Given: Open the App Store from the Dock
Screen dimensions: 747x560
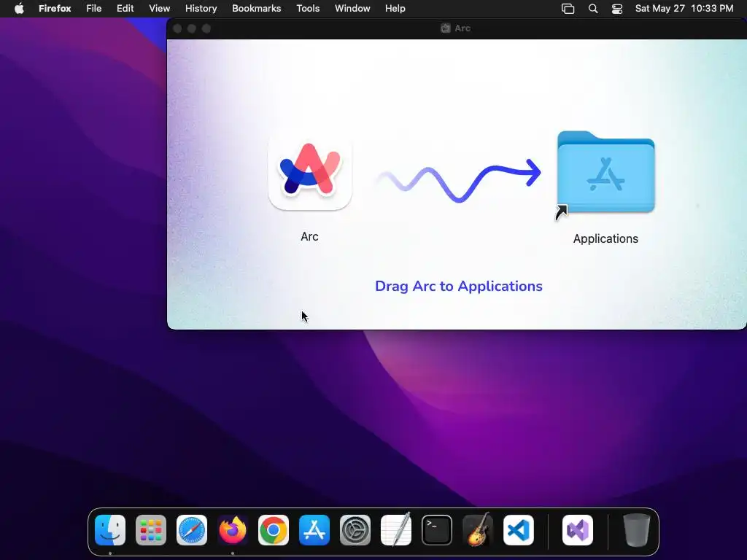Looking at the screenshot, I should (x=314, y=530).
